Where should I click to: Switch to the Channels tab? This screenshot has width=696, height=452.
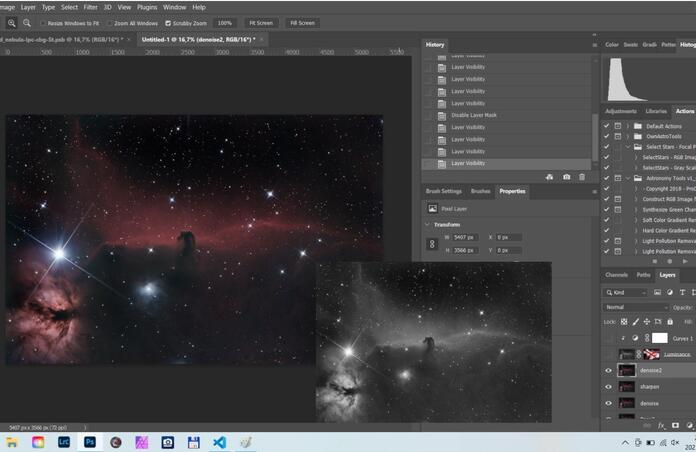[617, 275]
